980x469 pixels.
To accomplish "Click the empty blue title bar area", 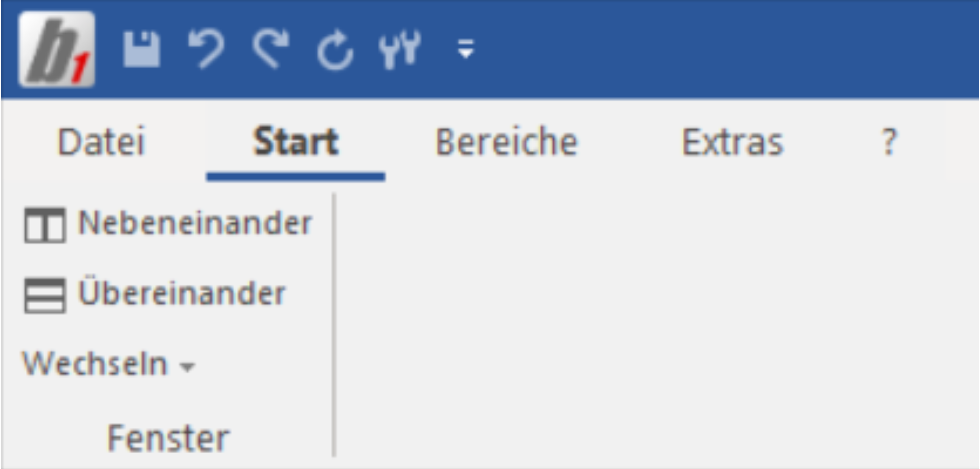I will tap(722, 49).
